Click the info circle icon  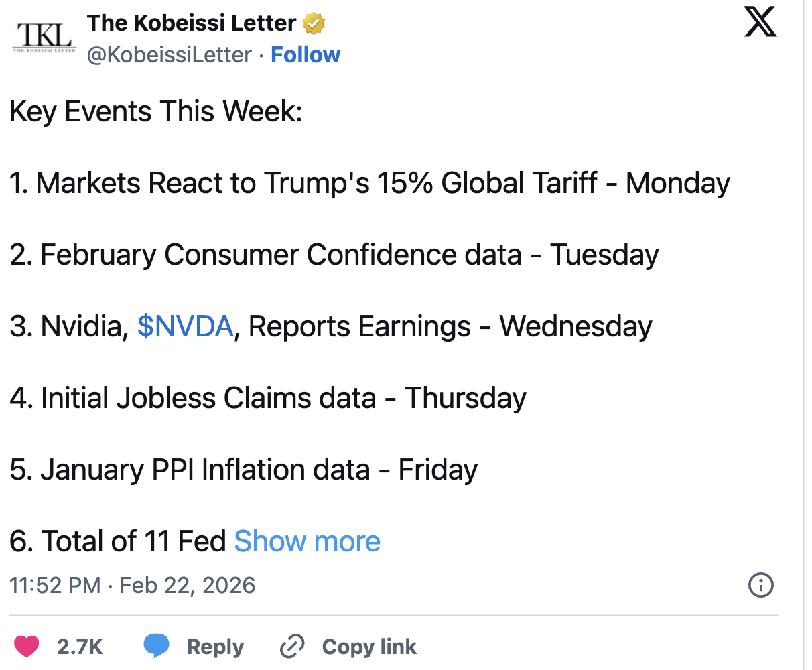pos(760,585)
